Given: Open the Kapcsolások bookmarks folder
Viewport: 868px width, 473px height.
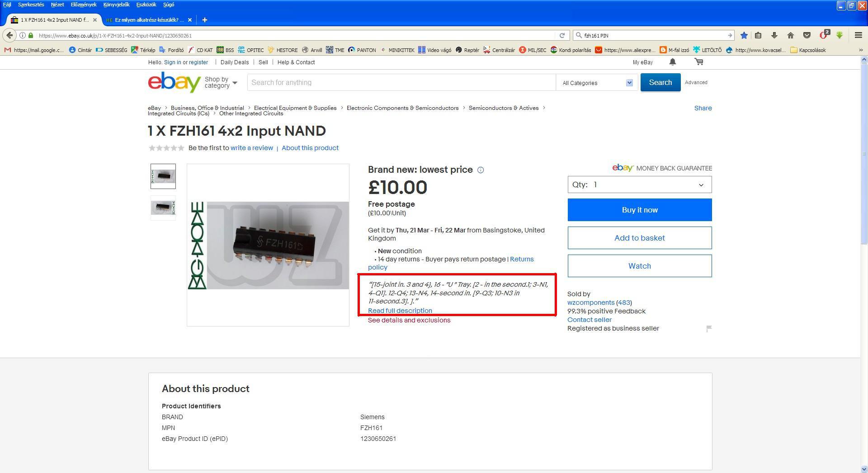Looking at the screenshot, I should 808,50.
